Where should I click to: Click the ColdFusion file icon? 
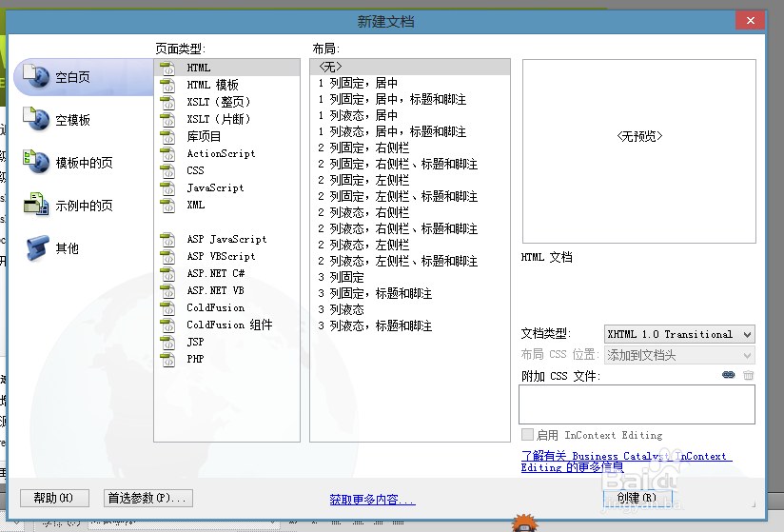pyautogui.click(x=168, y=307)
